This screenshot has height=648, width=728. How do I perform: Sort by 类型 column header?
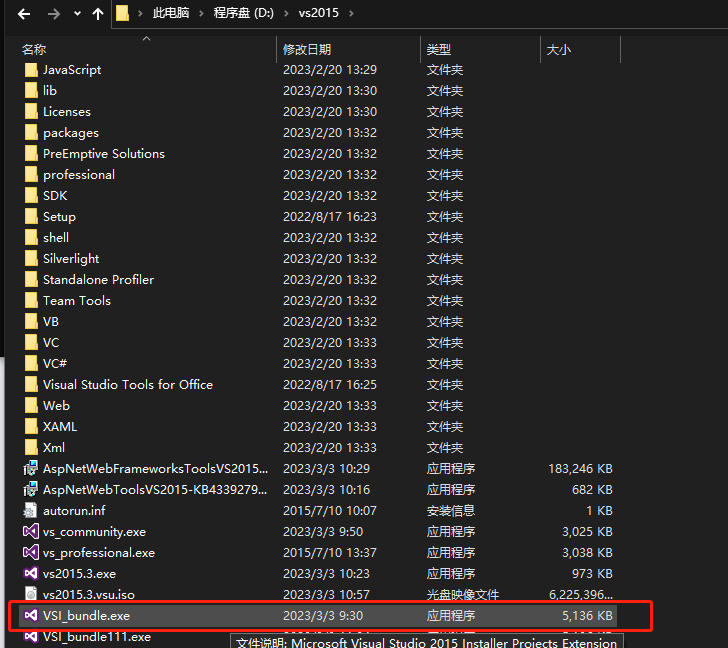439,50
